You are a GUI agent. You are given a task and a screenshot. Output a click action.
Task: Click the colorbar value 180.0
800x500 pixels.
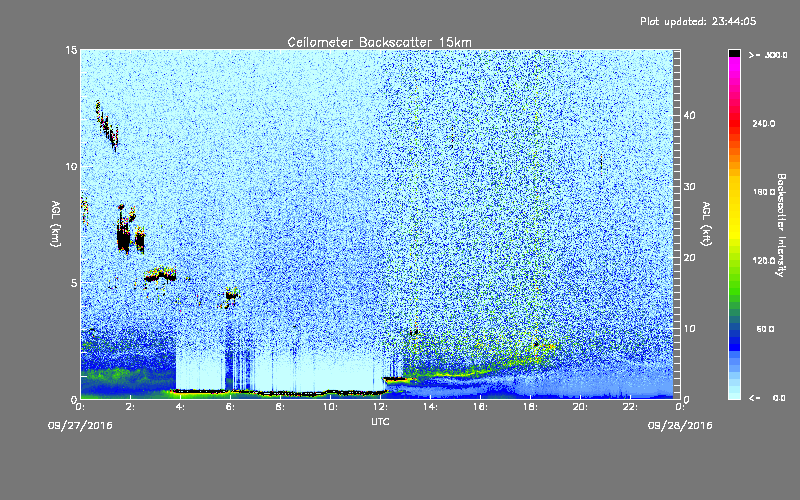pos(763,192)
